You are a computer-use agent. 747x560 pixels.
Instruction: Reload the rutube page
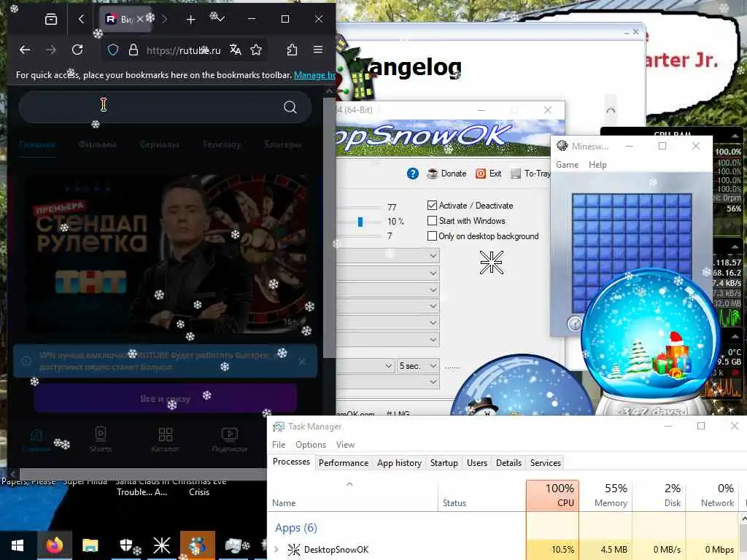pos(77,50)
